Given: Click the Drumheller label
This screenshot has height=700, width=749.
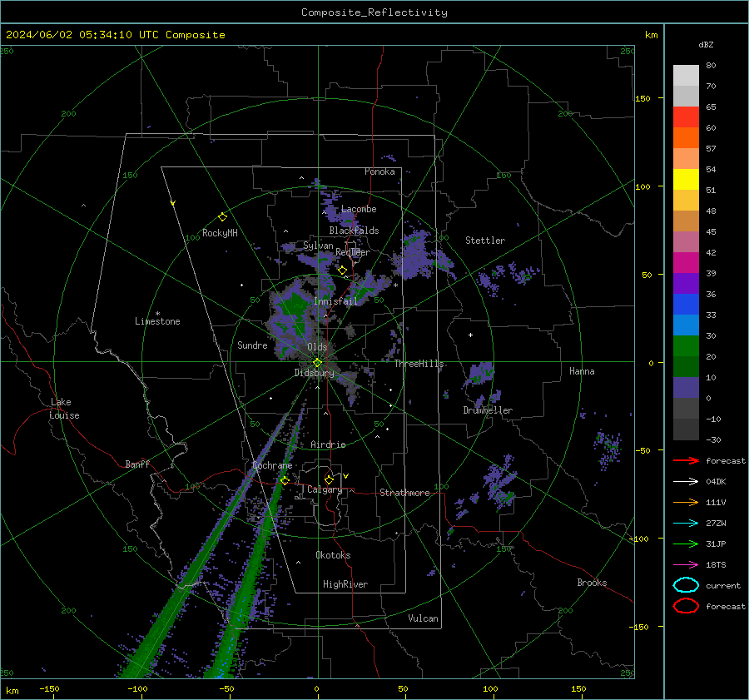Looking at the screenshot, I should [488, 410].
